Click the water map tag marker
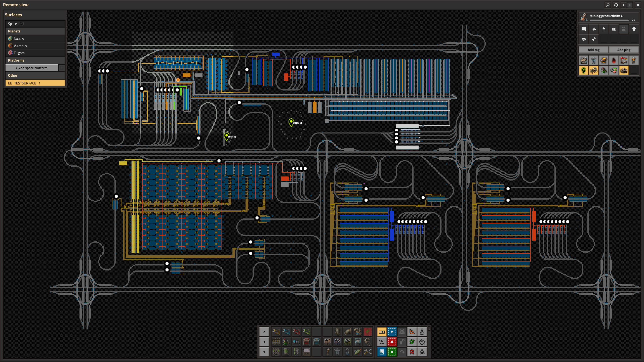 coord(227,137)
